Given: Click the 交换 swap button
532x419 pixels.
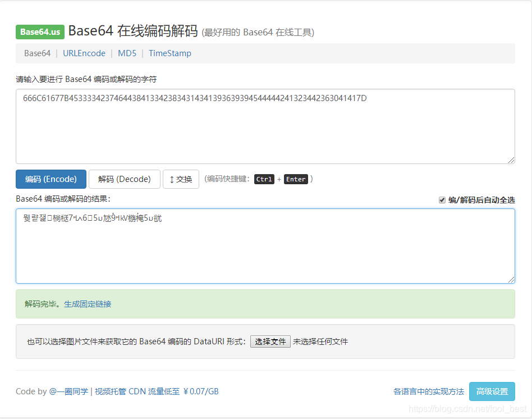Looking at the screenshot, I should click(x=181, y=179).
